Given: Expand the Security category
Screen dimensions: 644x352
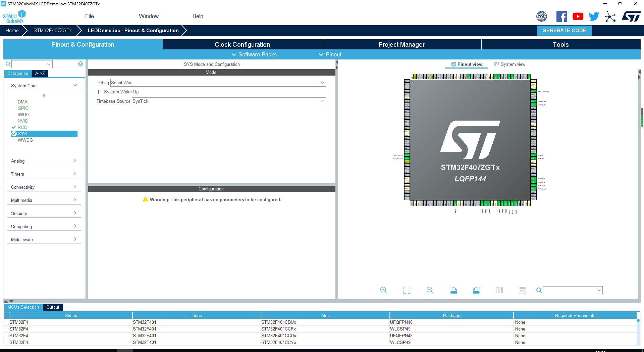Looking at the screenshot, I should point(44,213).
